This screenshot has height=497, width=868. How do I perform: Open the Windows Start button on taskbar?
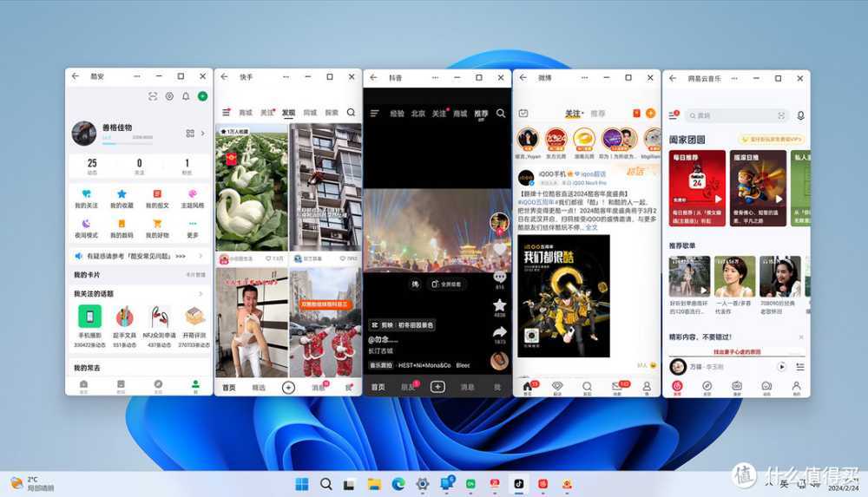pyautogui.click(x=302, y=484)
